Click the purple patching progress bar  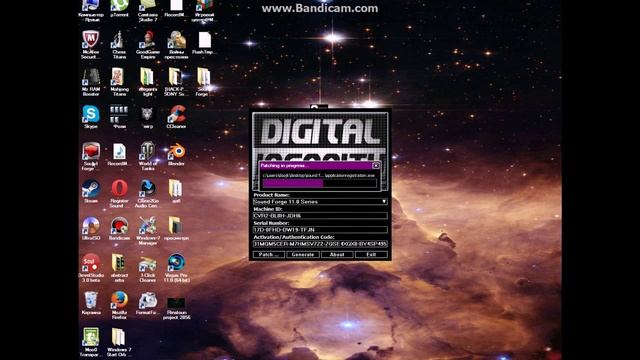point(319,183)
